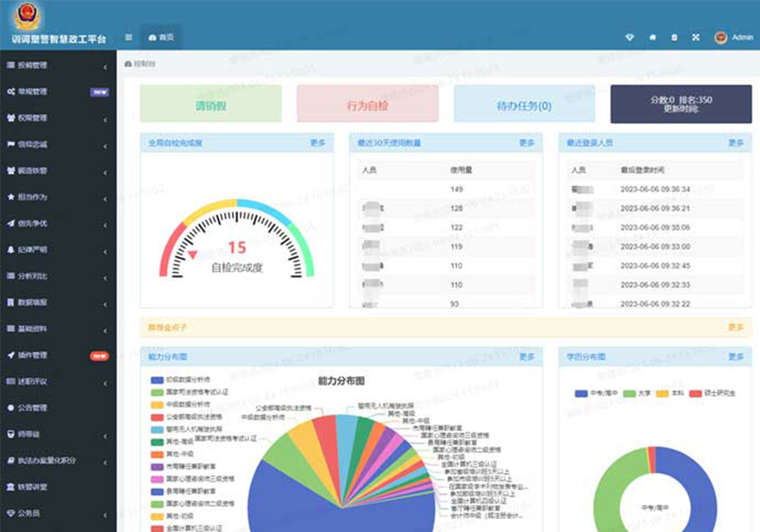Click the icon beside 执法办案量化积分
Image resolution: width=760 pixels, height=532 pixels.
pyautogui.click(x=11, y=461)
